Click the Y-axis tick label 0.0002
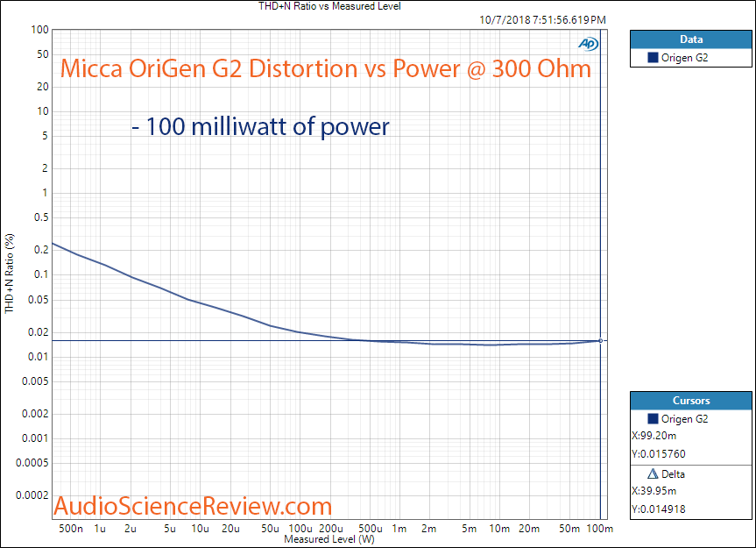756x548 pixels. click(32, 495)
